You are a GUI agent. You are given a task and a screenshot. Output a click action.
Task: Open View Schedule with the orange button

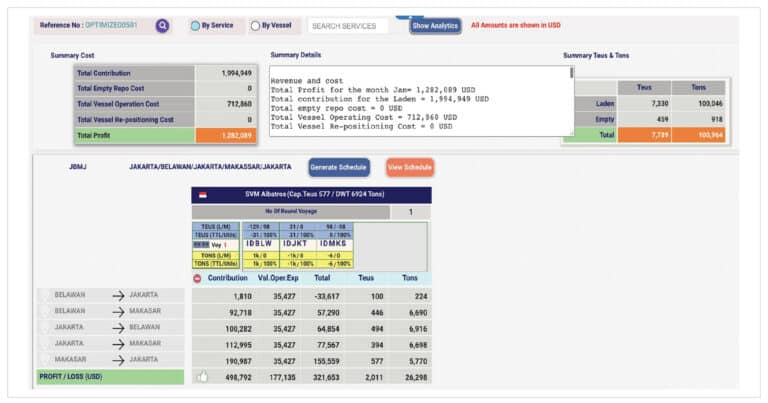(410, 167)
